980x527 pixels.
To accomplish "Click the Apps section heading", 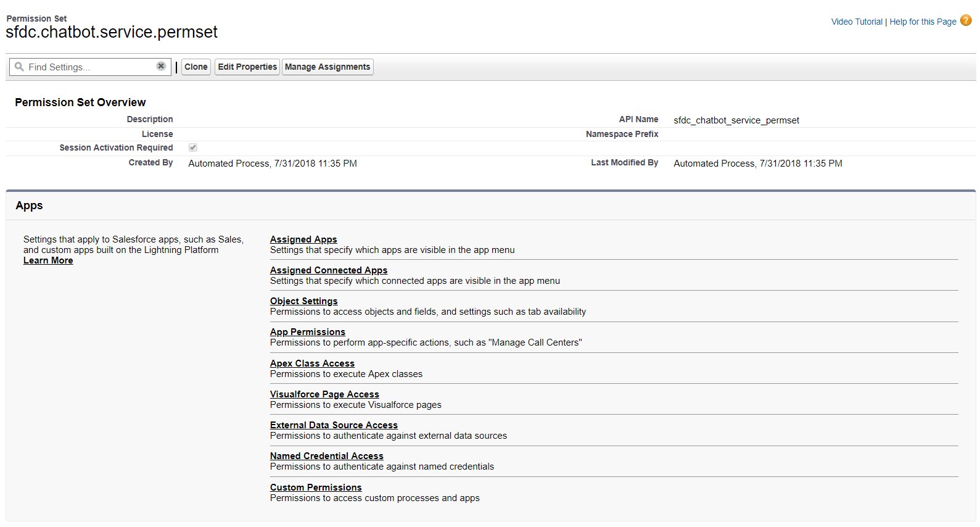I will tap(29, 205).
